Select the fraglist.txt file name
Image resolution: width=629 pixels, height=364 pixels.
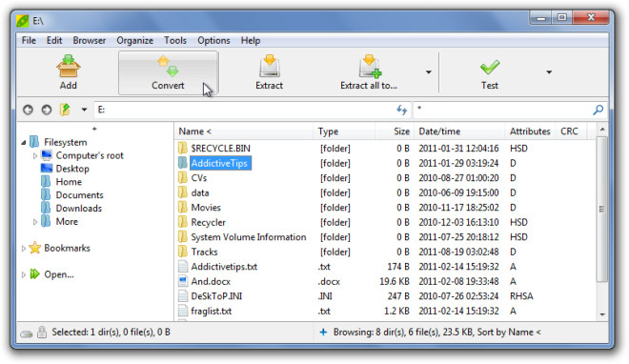pos(211,311)
